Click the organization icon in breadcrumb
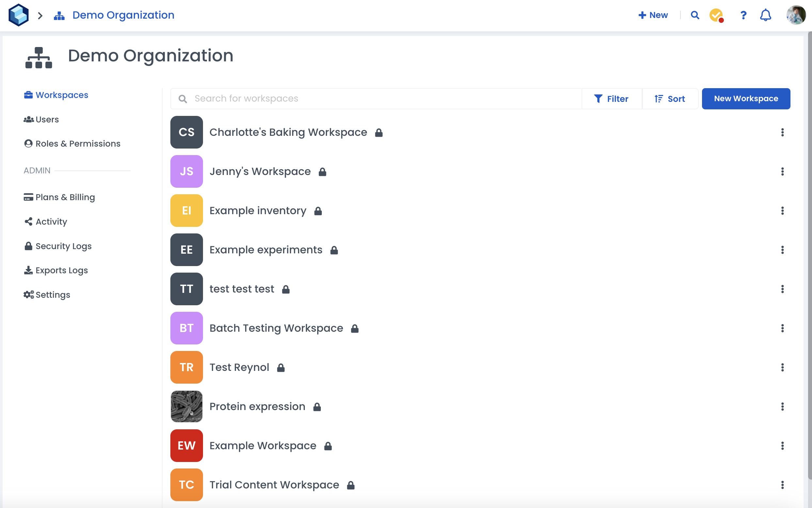 [x=59, y=15]
